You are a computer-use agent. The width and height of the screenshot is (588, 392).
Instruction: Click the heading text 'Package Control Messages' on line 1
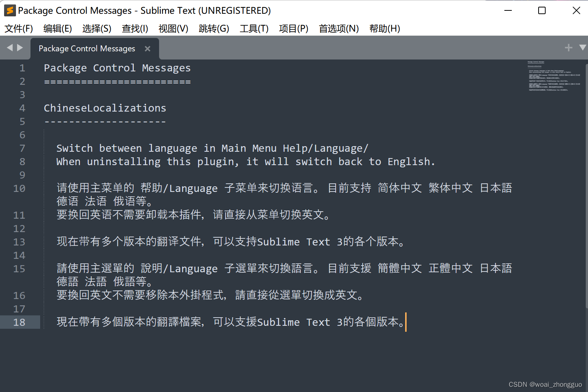(x=117, y=68)
